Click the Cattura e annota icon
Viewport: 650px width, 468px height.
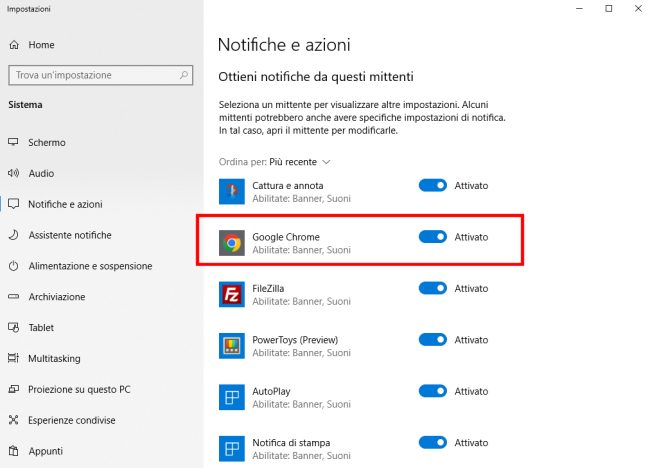click(x=232, y=191)
